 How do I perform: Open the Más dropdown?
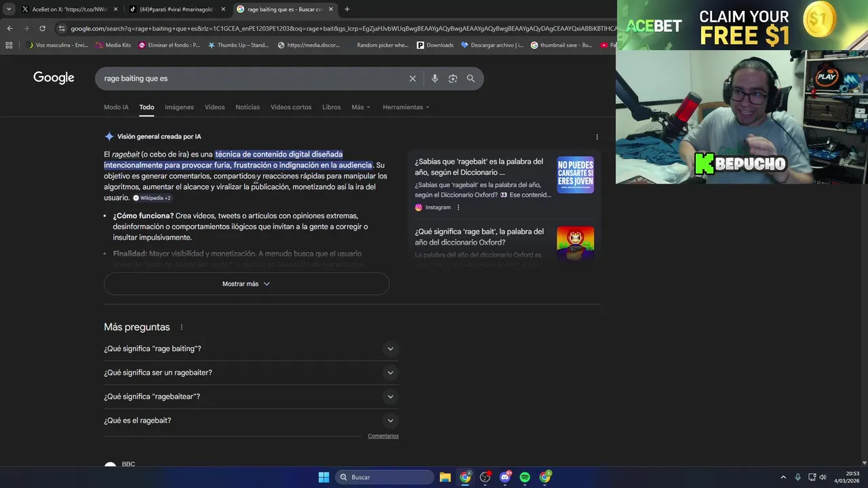(x=361, y=107)
